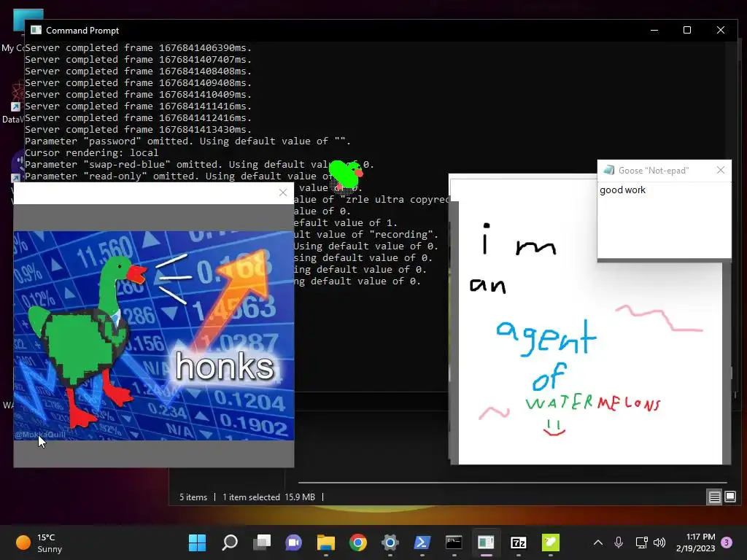Screen dimensions: 747x560
Task: Open the Windows Start menu
Action: tap(197, 542)
